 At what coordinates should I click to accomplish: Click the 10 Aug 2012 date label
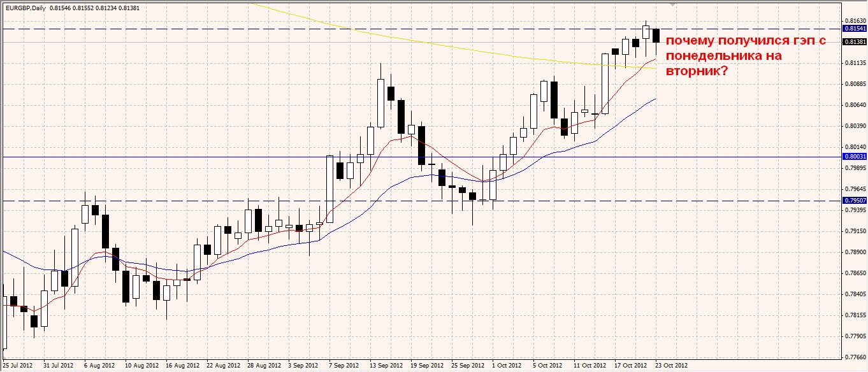pos(141,366)
